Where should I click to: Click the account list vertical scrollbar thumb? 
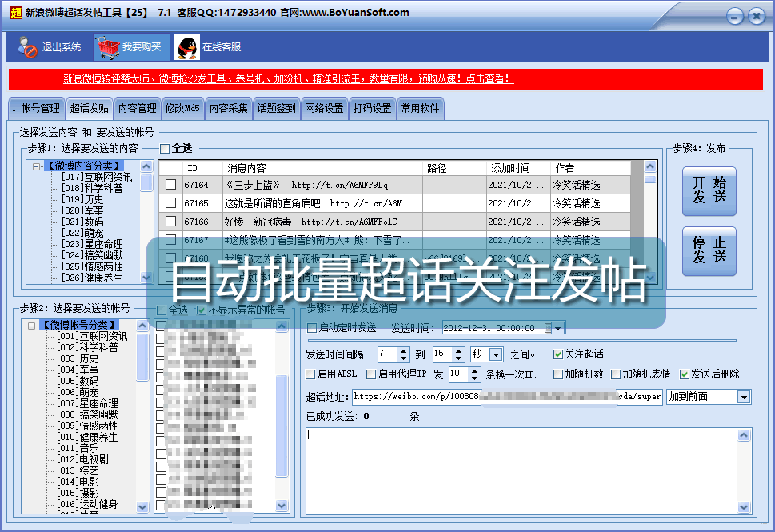pos(282,426)
